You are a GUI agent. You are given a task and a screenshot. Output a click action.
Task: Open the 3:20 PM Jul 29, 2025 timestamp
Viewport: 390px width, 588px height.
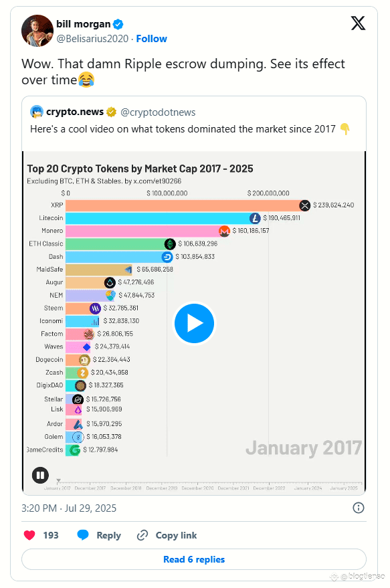pos(69,508)
